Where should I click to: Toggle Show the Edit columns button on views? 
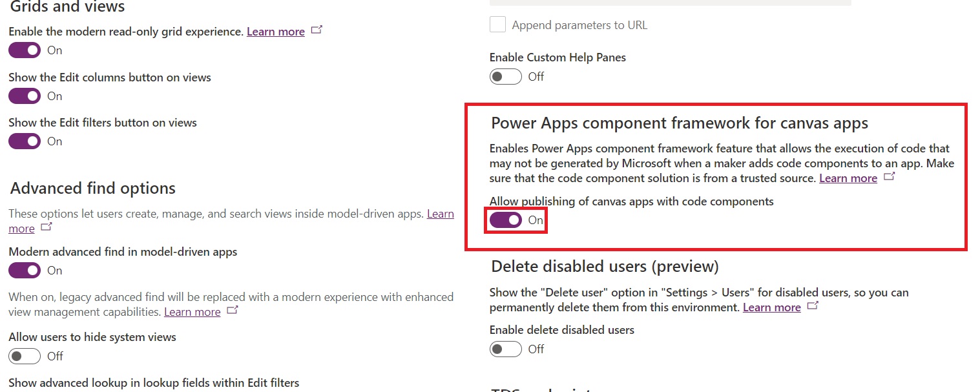[x=25, y=96]
